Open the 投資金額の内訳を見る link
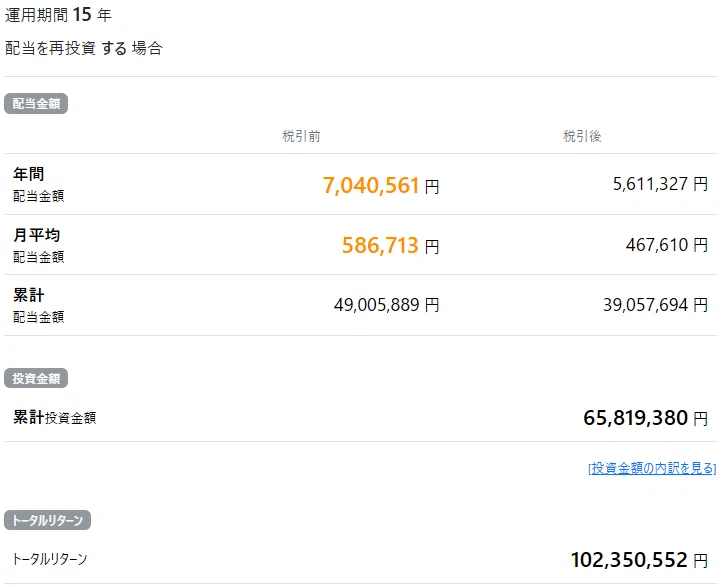 [x=652, y=468]
